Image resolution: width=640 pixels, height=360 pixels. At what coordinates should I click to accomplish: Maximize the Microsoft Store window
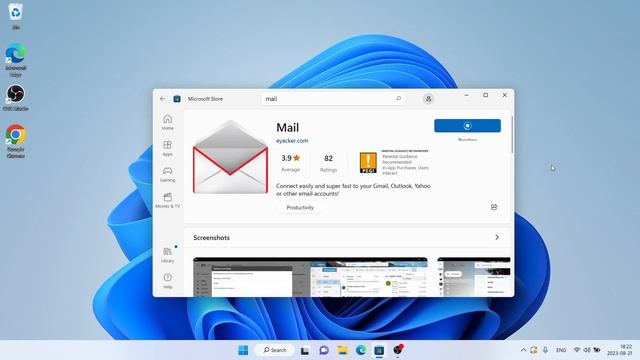[485, 95]
